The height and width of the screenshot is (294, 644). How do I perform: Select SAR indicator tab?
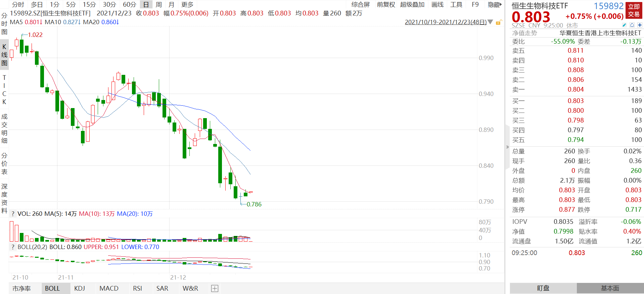coord(162,288)
